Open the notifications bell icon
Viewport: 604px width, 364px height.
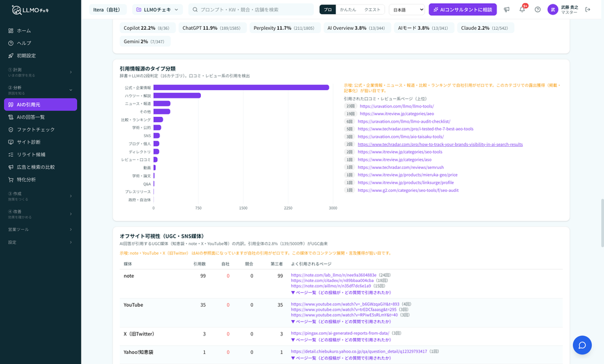522,10
